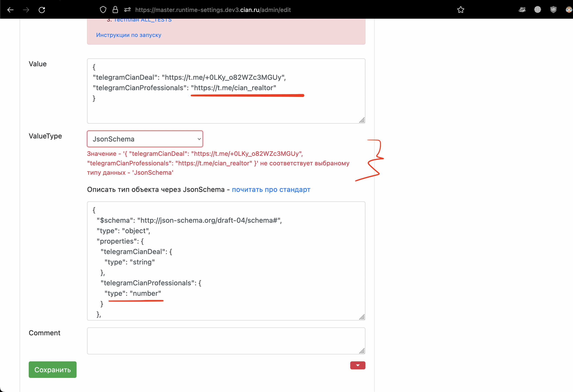Click inside the Comment textarea
The height and width of the screenshot is (392, 573).
click(226, 341)
